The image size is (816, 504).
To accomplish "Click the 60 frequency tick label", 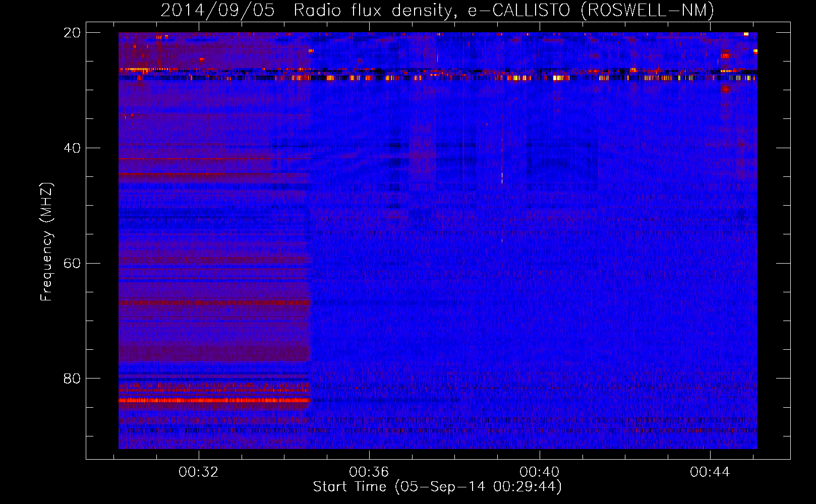I will [72, 264].
